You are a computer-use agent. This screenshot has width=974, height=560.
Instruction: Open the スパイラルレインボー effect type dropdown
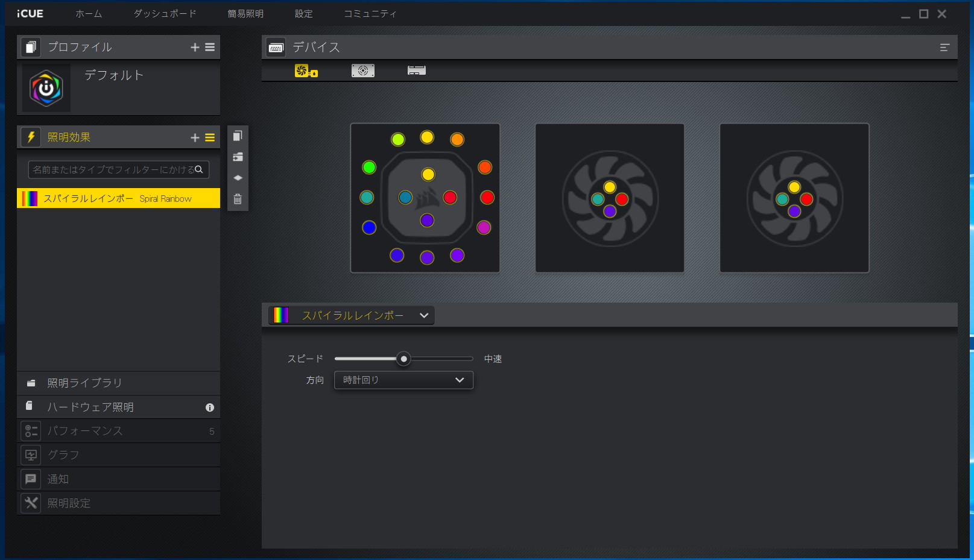(352, 315)
